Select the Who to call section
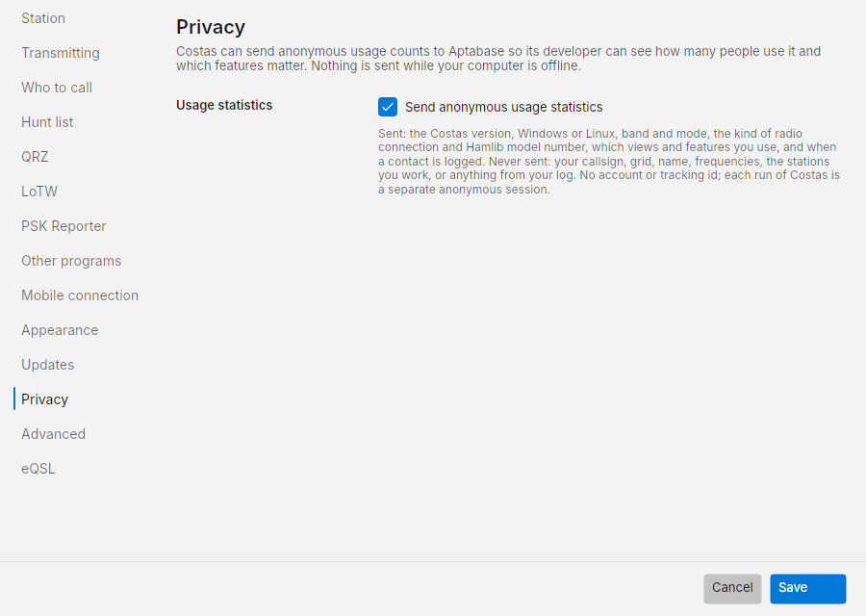The width and height of the screenshot is (866, 616). [x=57, y=88]
